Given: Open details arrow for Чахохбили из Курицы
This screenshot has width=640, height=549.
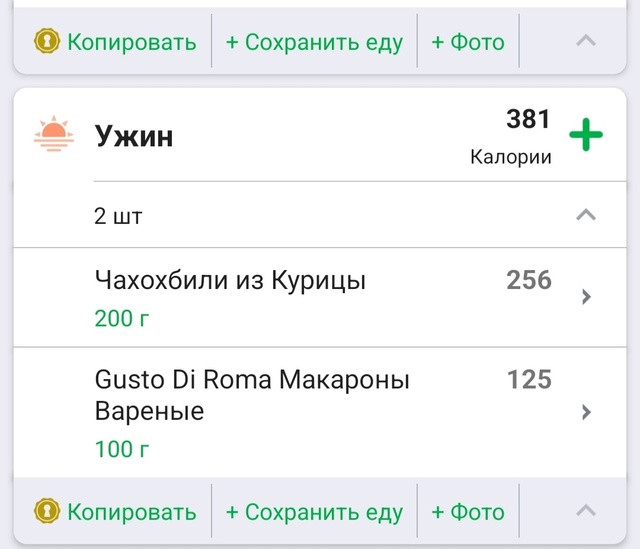Looking at the screenshot, I should click(x=587, y=296).
